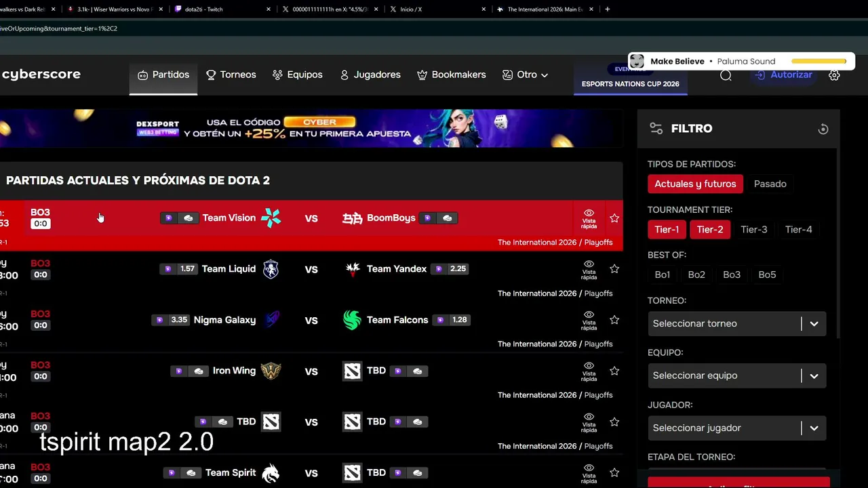Click the Team Yandex logo
Screen dimensions: 868x488
pos(352,269)
